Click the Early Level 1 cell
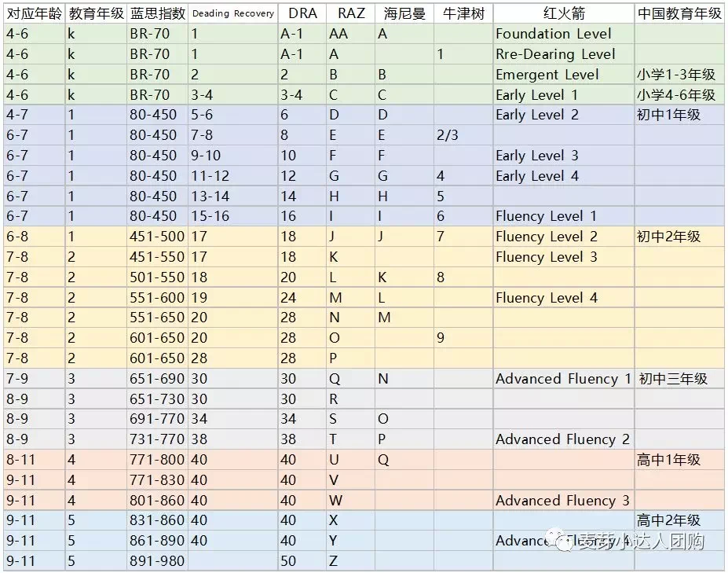The width and height of the screenshot is (728, 573). 564,95
